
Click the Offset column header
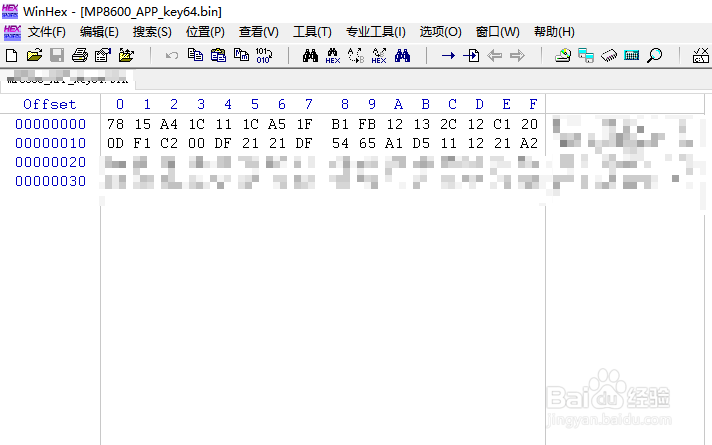(50, 104)
